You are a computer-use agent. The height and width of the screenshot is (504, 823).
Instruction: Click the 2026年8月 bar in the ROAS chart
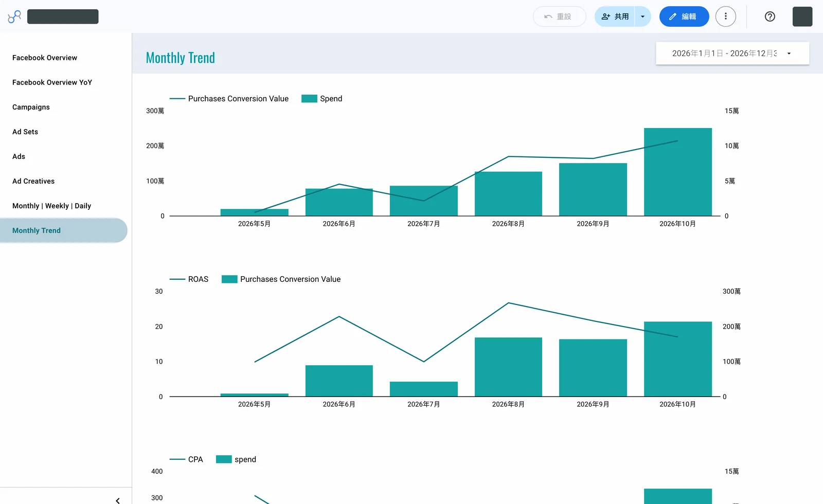[x=508, y=367]
